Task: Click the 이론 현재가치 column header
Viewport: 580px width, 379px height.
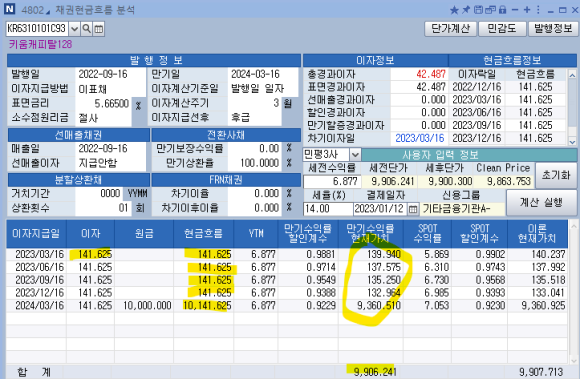Action: tap(537, 234)
